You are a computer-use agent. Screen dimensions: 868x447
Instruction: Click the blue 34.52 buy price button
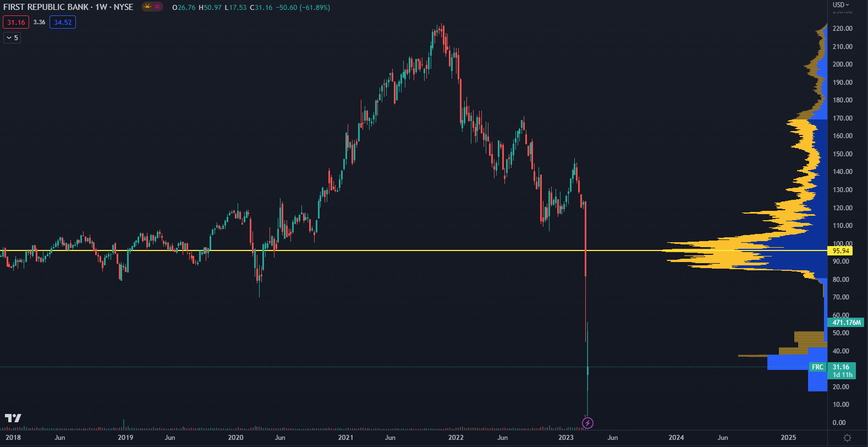[63, 22]
